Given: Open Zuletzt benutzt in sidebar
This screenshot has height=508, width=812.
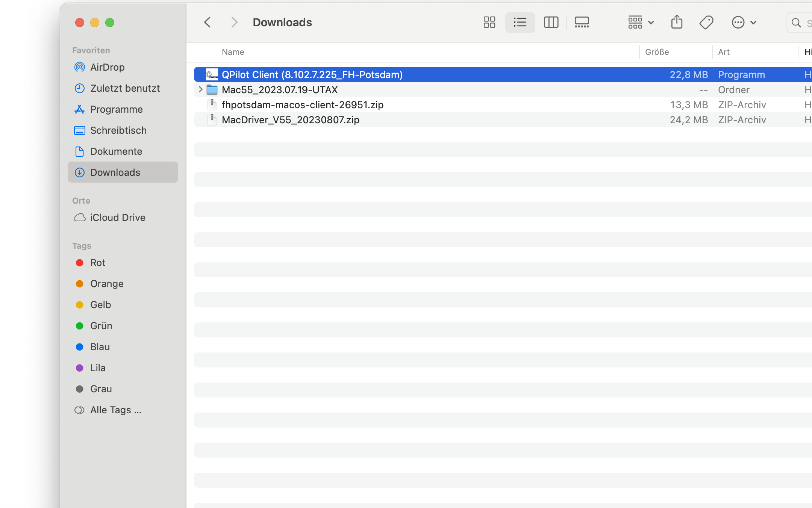Looking at the screenshot, I should tap(123, 88).
